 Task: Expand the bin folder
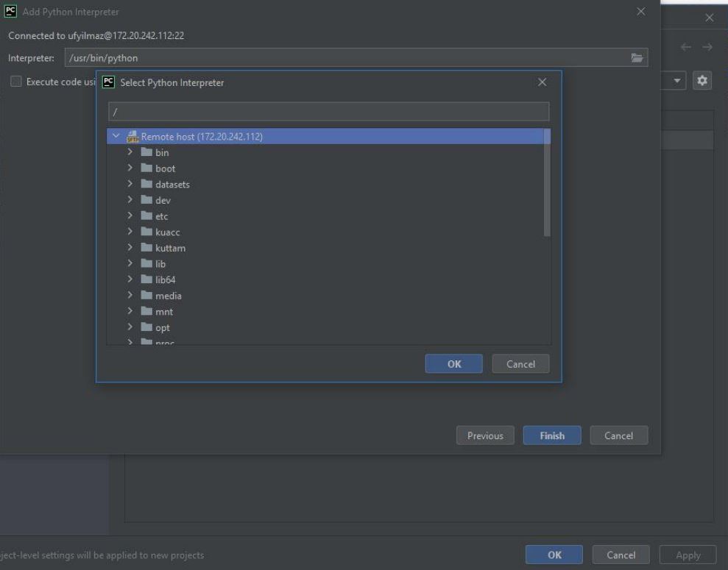coord(130,152)
